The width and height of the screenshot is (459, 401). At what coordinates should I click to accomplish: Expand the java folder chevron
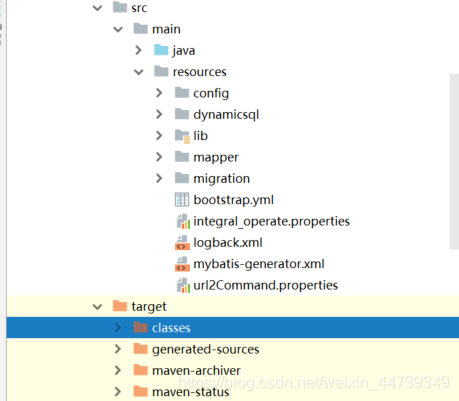click(x=138, y=50)
